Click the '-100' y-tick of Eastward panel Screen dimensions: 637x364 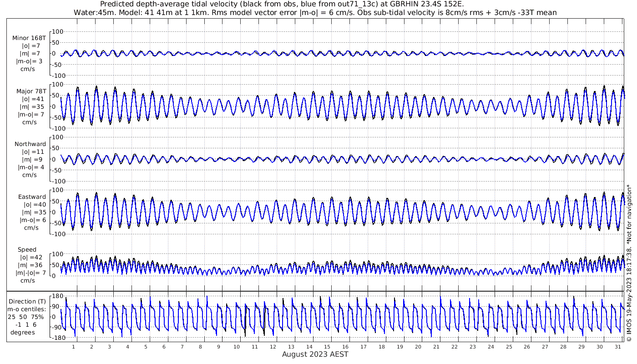(60, 234)
